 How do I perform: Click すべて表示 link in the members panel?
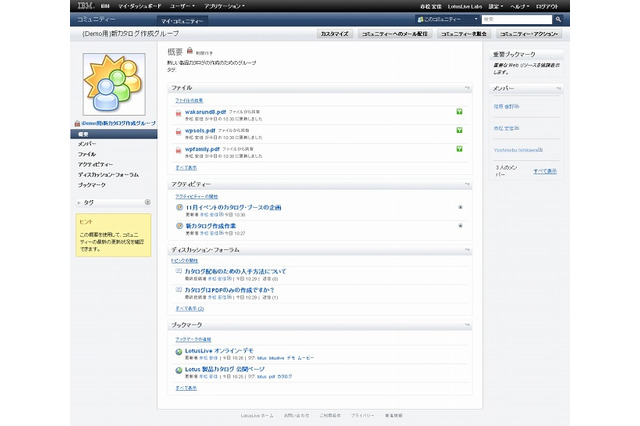tap(545, 171)
